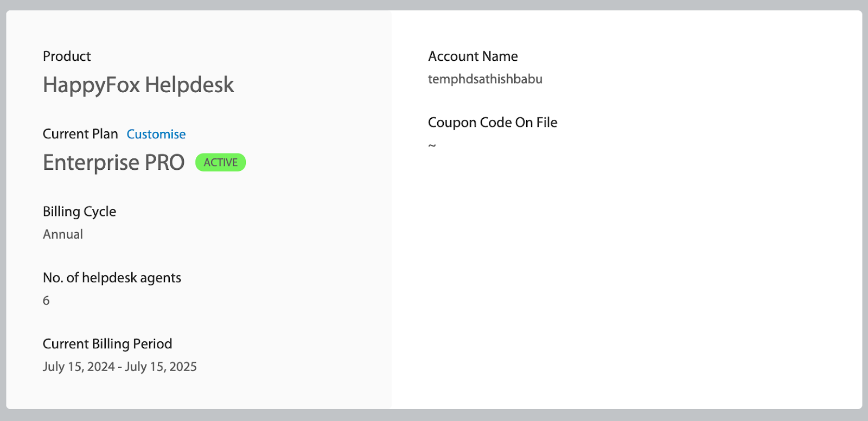Image resolution: width=868 pixels, height=421 pixels.
Task: Click the Coupon Code On File heading
Action: pos(493,123)
